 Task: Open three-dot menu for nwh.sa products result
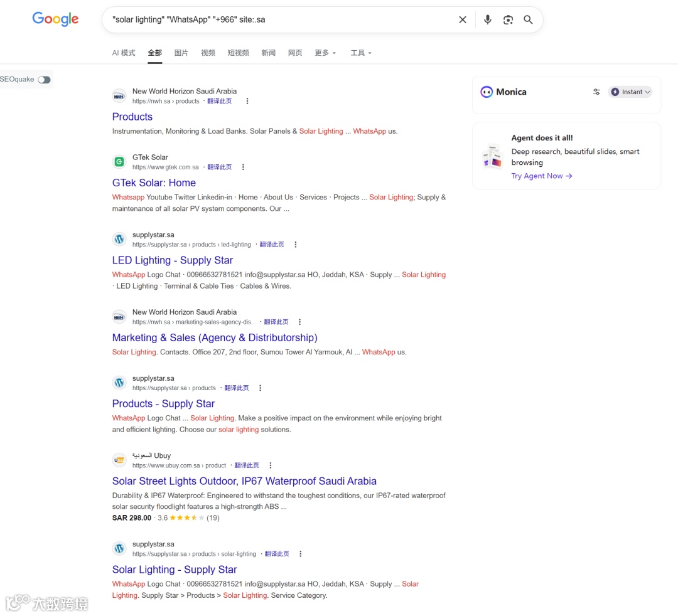click(247, 101)
